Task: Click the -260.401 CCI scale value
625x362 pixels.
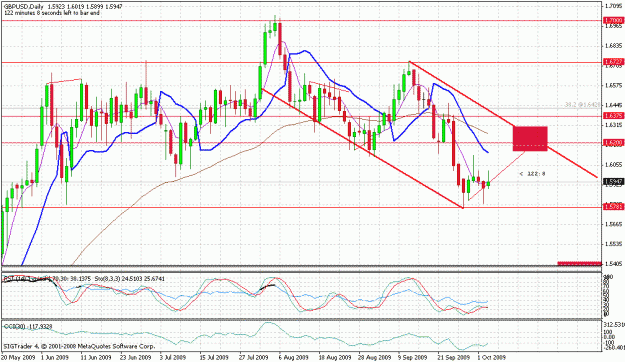Action: tap(615, 347)
